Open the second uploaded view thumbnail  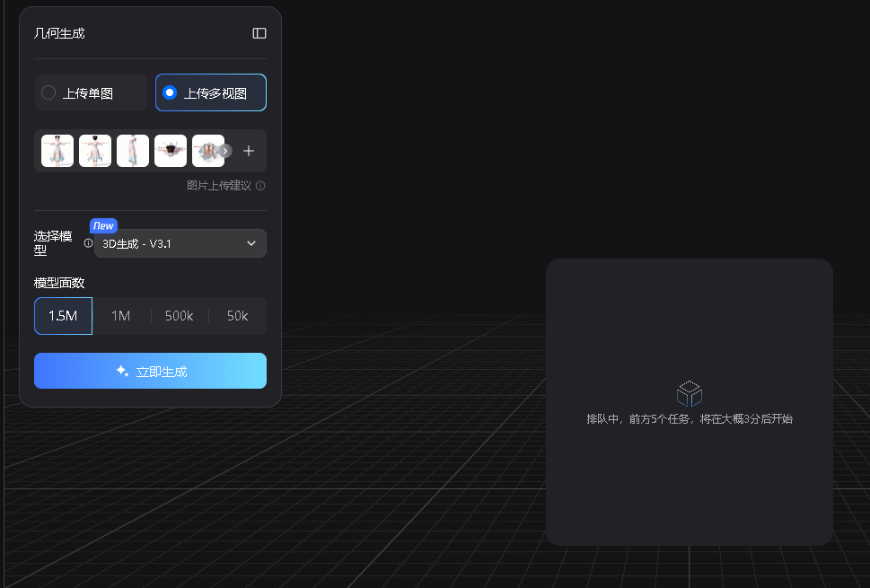(x=95, y=151)
